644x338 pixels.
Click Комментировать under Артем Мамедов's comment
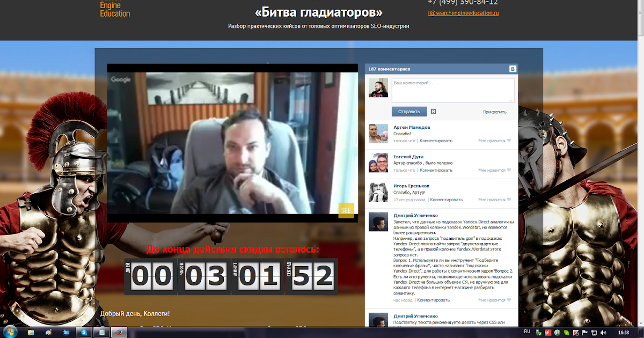click(x=436, y=141)
